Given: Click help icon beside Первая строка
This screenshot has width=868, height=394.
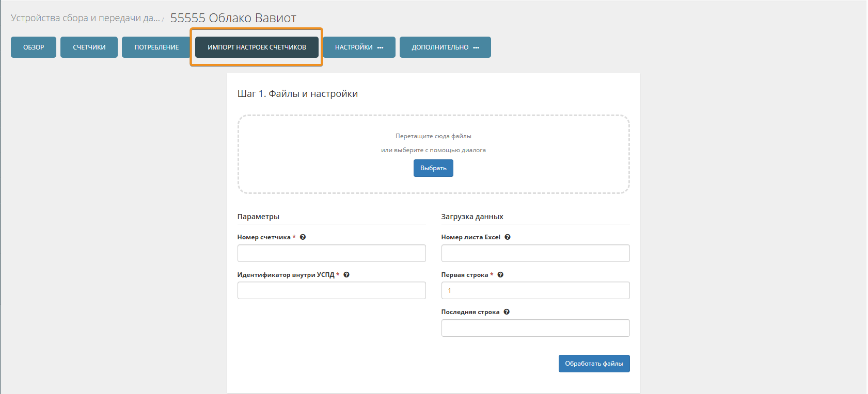Looking at the screenshot, I should pos(500,275).
